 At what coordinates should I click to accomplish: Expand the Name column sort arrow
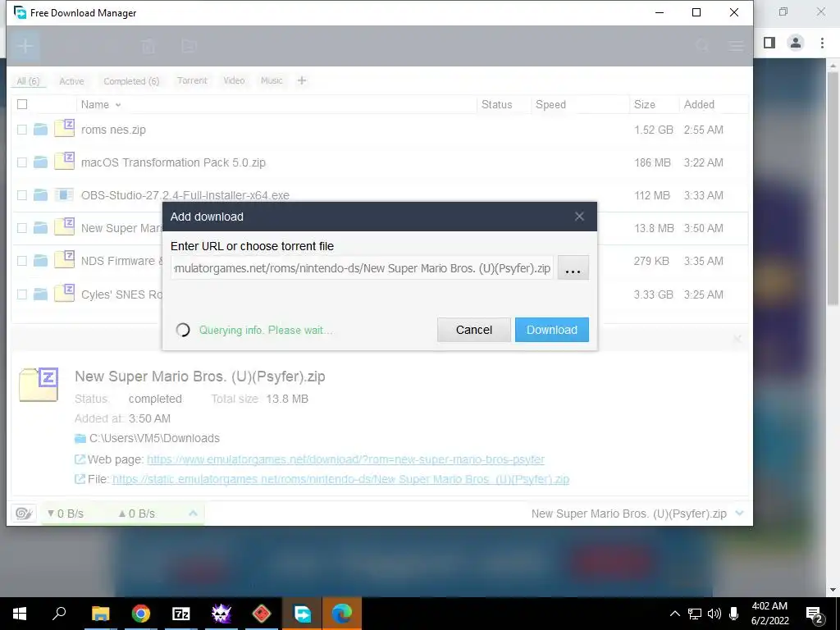tap(118, 105)
